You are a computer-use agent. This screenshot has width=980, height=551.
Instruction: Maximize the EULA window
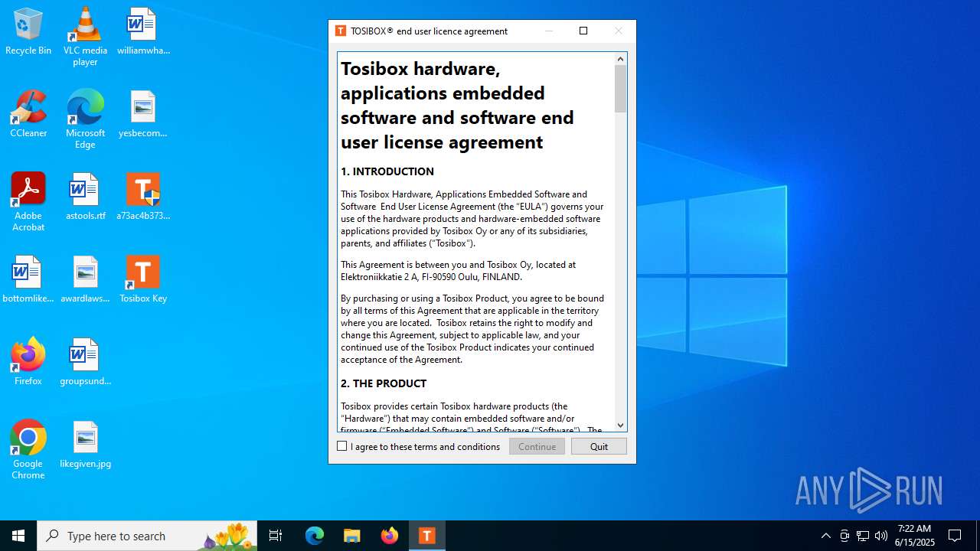point(583,31)
